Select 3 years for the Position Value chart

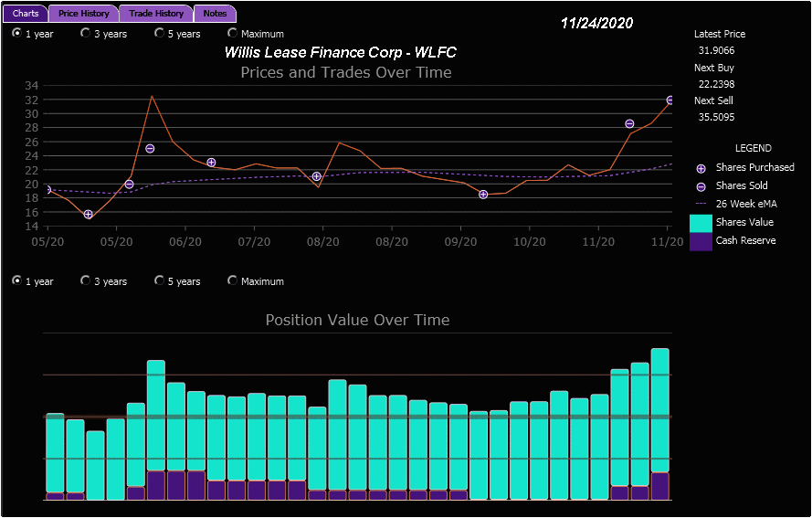tap(86, 281)
